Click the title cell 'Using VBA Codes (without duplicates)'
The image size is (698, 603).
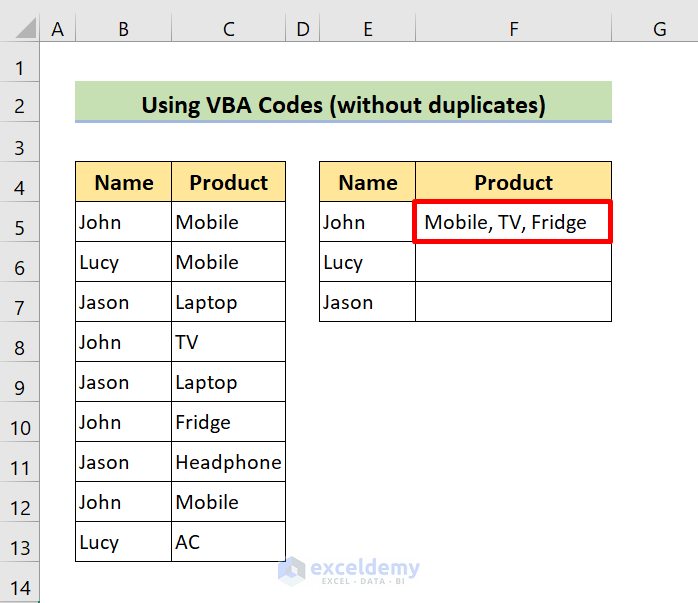coord(343,101)
